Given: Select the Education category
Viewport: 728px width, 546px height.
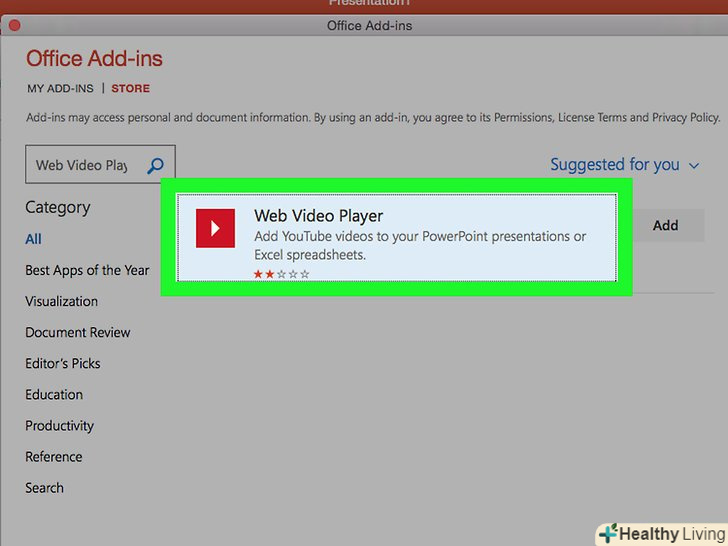Looking at the screenshot, I should click(54, 395).
